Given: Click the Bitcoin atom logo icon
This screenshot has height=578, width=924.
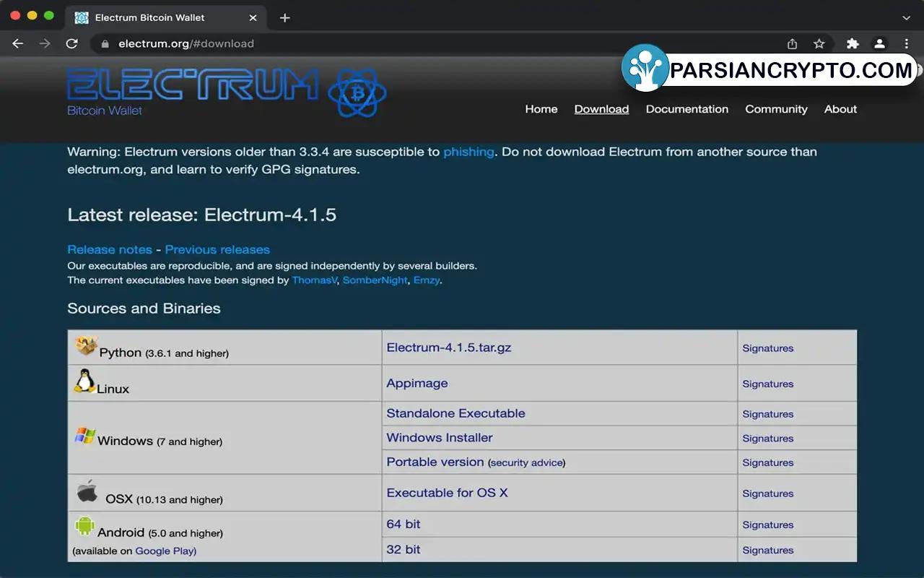Looking at the screenshot, I should point(357,92).
